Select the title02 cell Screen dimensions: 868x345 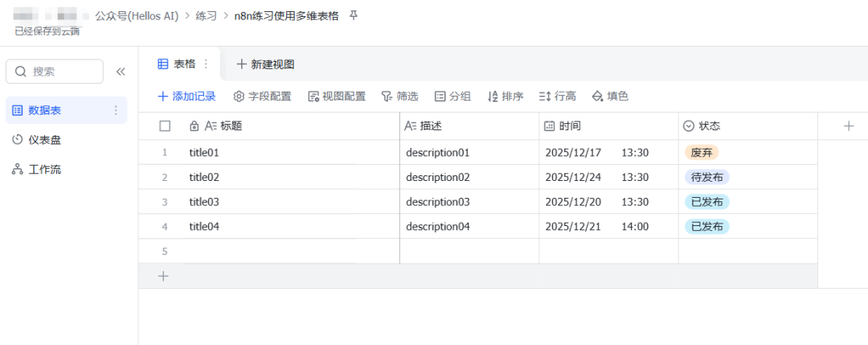(293, 177)
